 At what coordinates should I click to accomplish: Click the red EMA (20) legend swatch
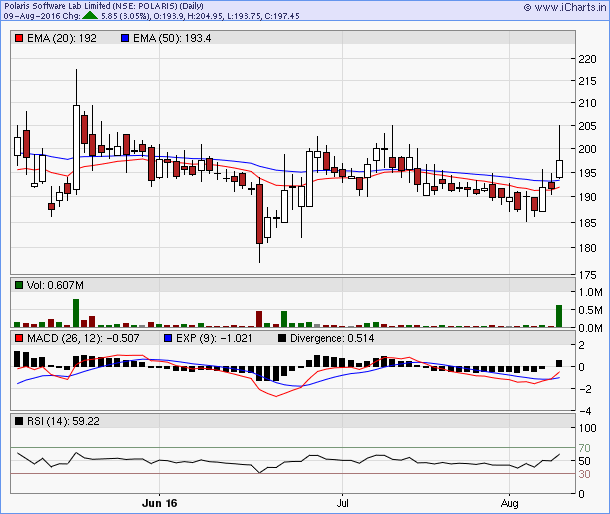[19, 38]
